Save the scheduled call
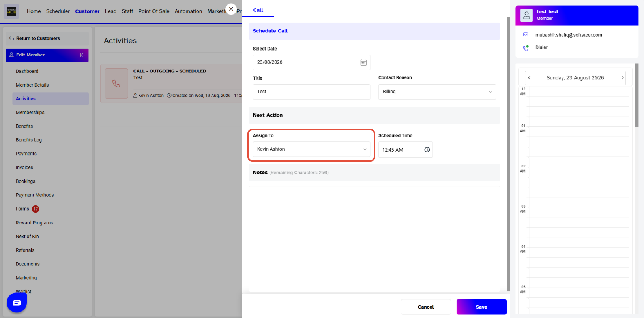 click(x=481, y=307)
